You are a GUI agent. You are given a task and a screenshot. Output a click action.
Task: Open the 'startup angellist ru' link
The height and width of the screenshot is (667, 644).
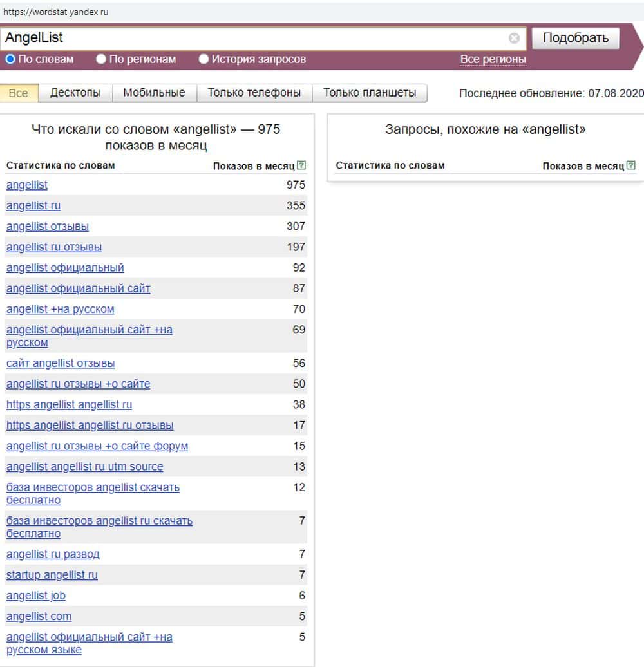[x=52, y=575]
